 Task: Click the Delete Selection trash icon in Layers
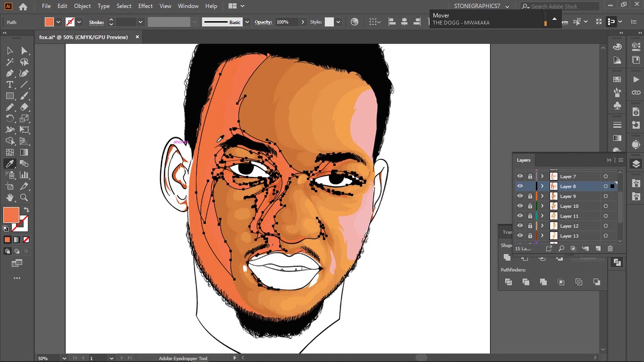point(610,248)
